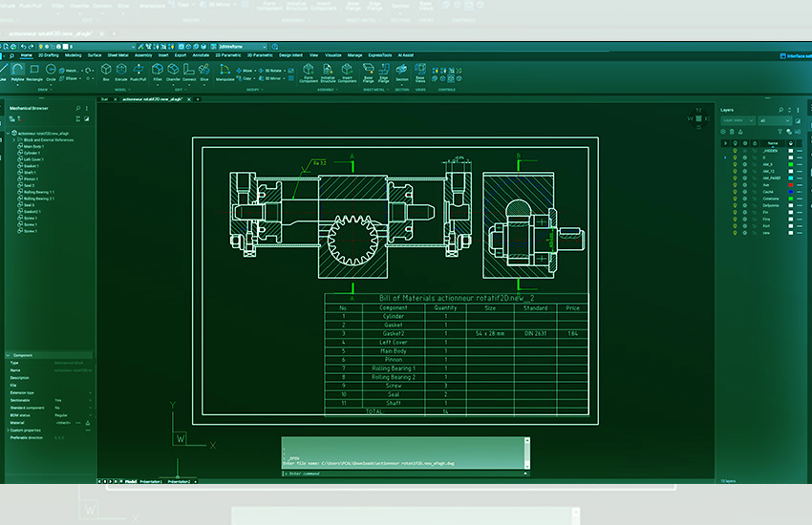812x525 pixels.
Task: Toggle visibility bulb of layer _HIDDEN
Action: pyautogui.click(x=735, y=151)
